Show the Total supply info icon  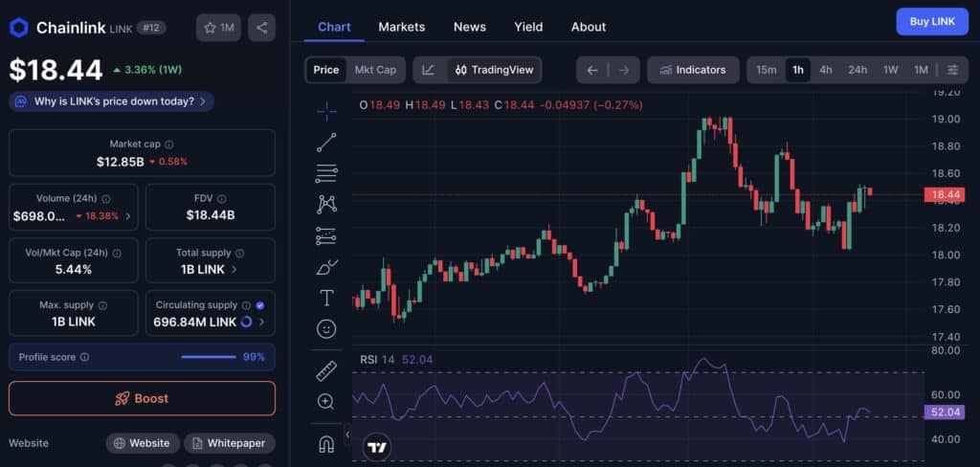tap(240, 254)
